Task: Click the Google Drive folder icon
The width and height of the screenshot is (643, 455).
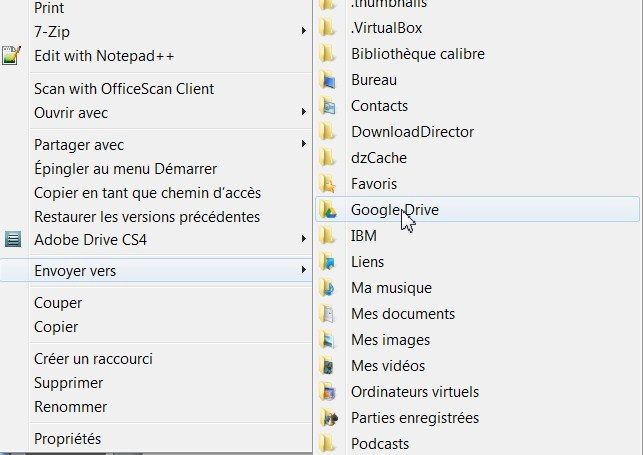Action: 328,209
